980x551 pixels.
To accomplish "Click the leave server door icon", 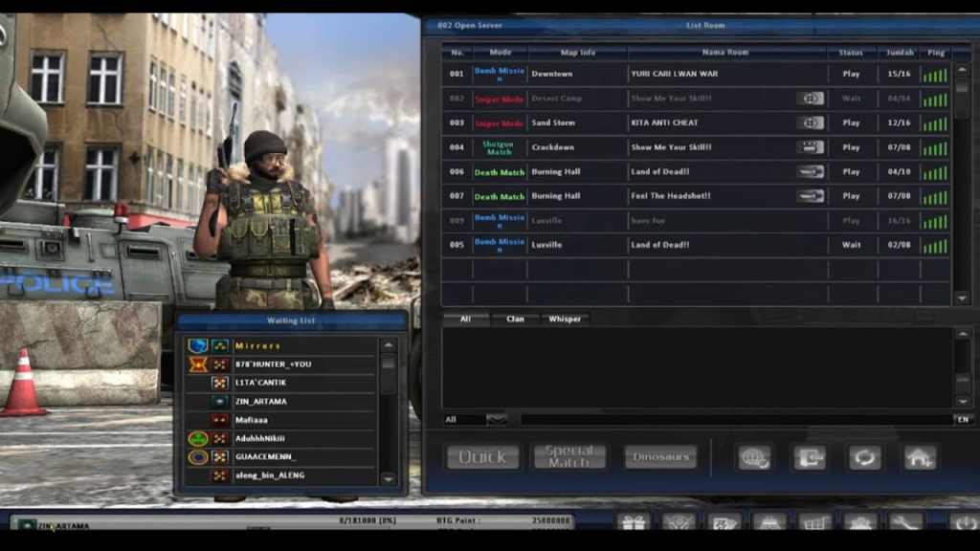I will tap(809, 457).
